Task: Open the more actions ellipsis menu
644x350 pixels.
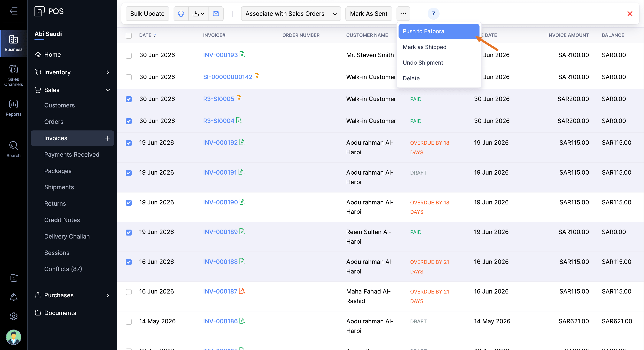Action: coord(403,13)
